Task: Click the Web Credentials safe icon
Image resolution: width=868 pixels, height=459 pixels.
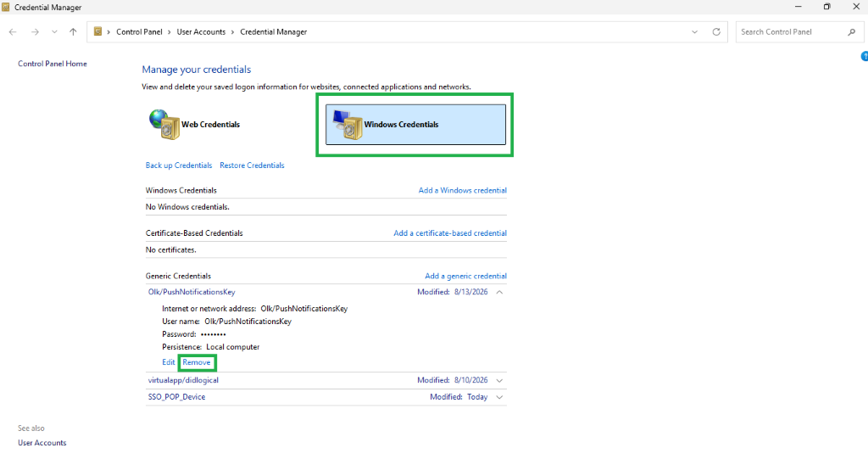Action: pyautogui.click(x=164, y=124)
